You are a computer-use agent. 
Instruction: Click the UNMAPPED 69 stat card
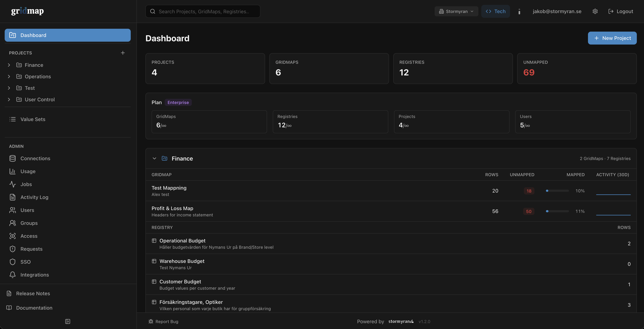(x=577, y=68)
